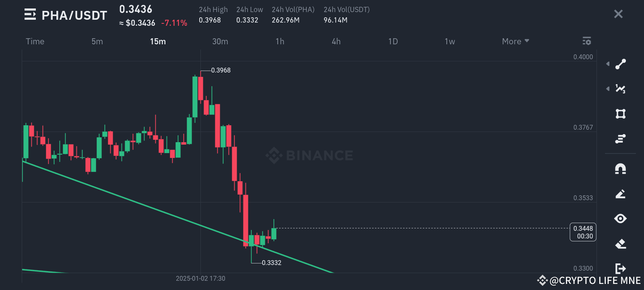
Task: Select the brush annotation tool
Action: tap(621, 194)
